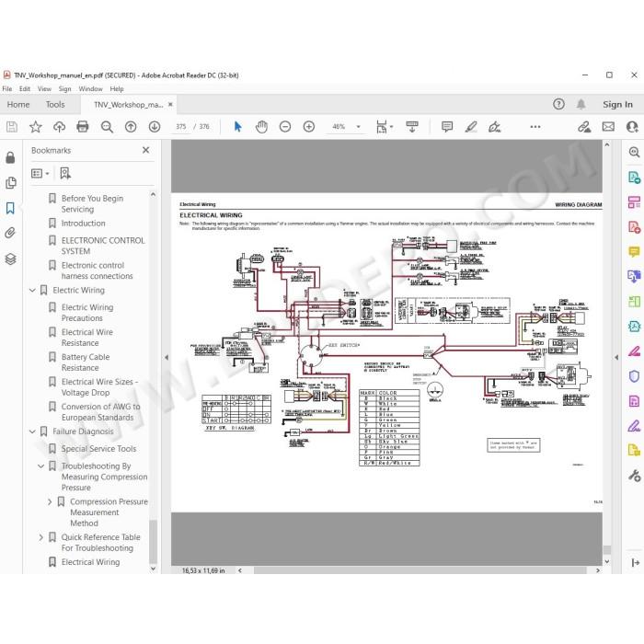
Task: Toggle the Bookmarks panel icon
Action: point(11,208)
